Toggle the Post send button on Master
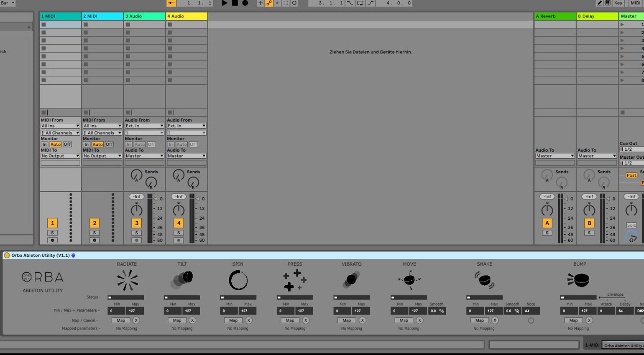The width and height of the screenshot is (644, 355). (x=631, y=175)
